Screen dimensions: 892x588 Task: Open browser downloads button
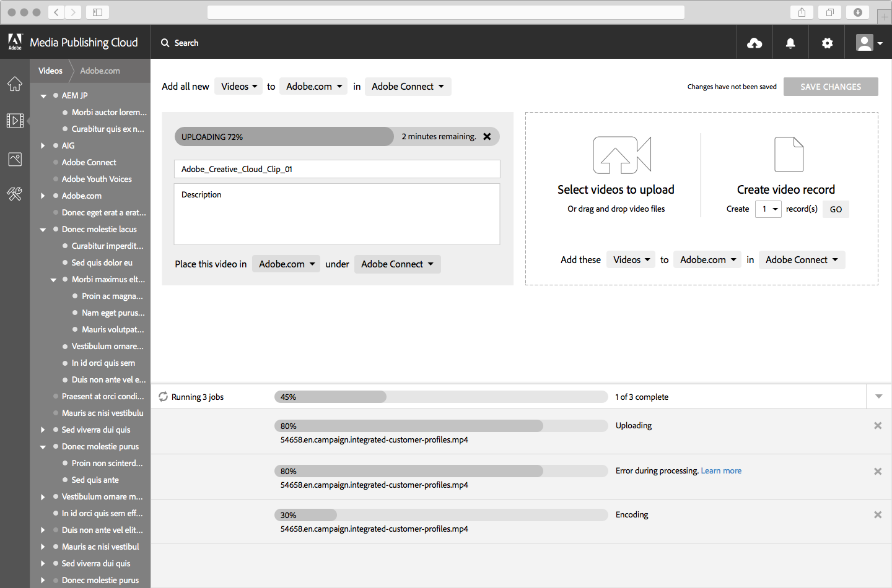[858, 12]
